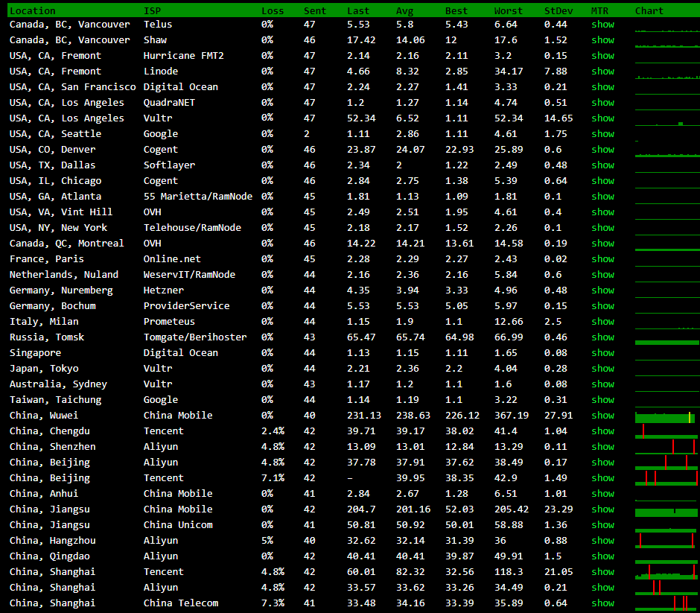Show MTR for Google Seattle
The image size is (700, 613).
coord(602,134)
